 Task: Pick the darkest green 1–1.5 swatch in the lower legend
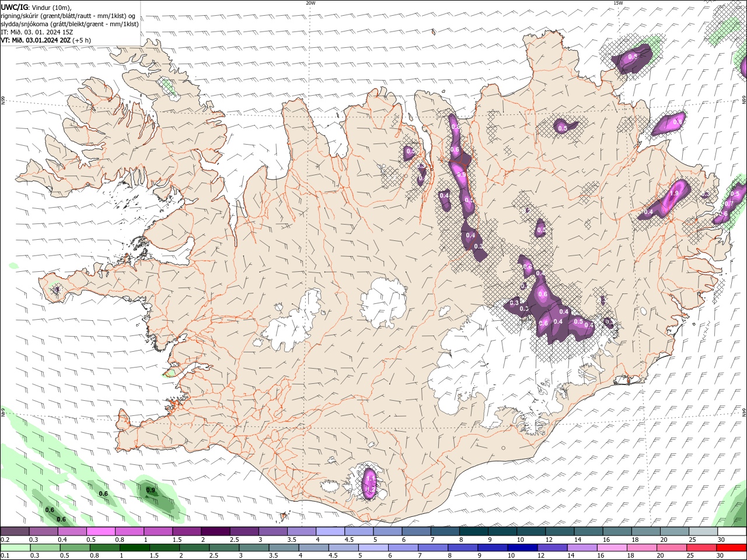(x=135, y=547)
